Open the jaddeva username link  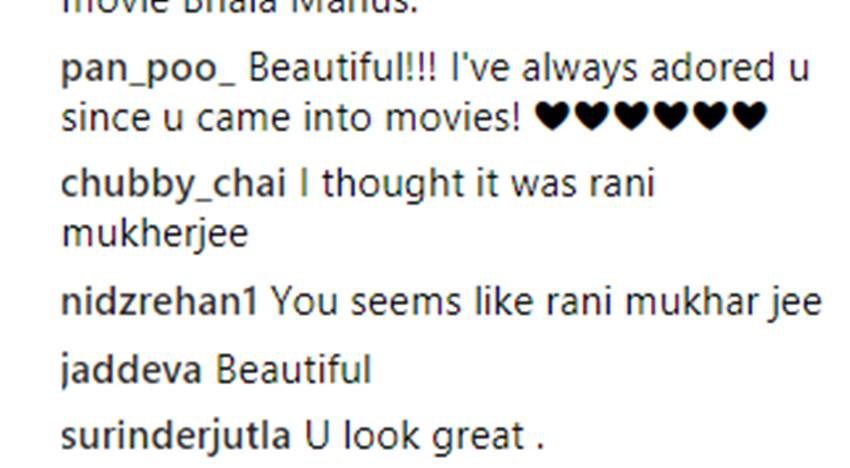[131, 372]
